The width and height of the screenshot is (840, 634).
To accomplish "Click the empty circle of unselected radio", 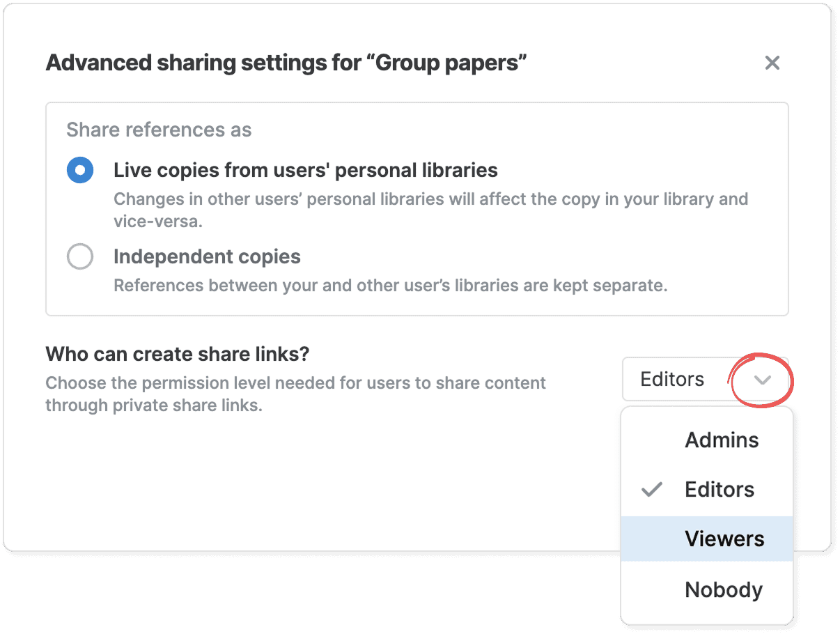I will (80, 256).
